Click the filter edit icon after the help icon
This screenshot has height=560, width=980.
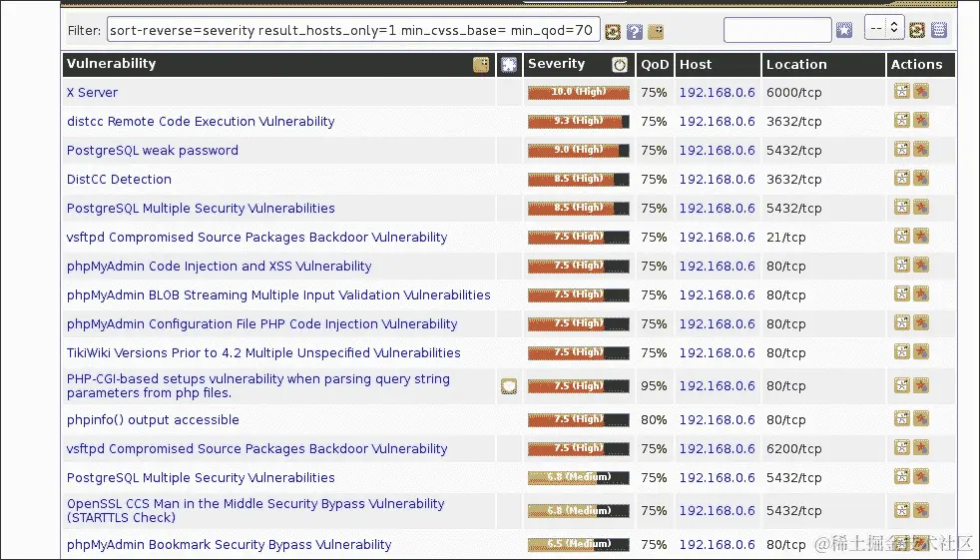pyautogui.click(x=656, y=31)
